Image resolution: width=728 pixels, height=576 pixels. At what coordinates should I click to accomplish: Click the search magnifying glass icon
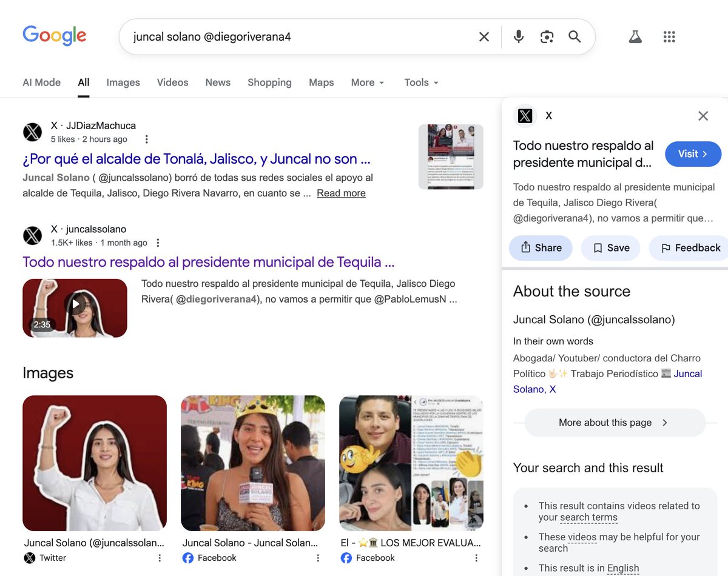pos(575,36)
